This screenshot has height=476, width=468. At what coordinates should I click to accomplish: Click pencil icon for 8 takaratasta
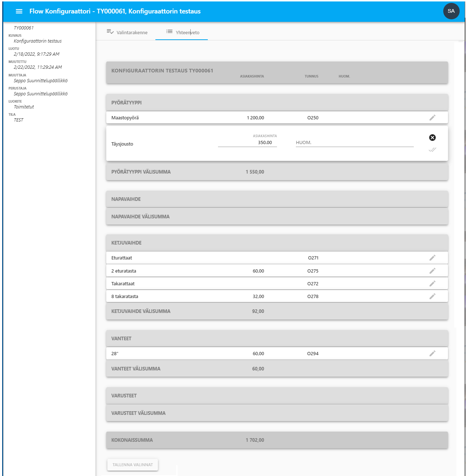432,296
